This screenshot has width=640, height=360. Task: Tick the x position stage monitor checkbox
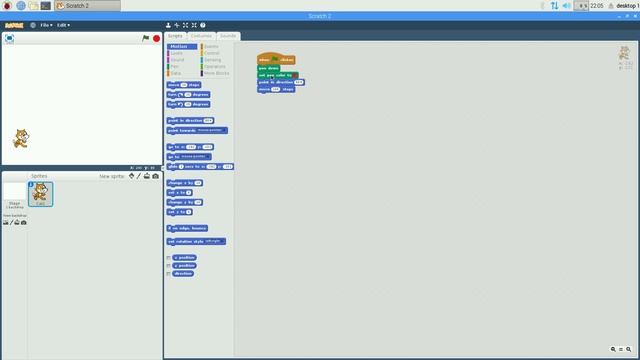169,258
